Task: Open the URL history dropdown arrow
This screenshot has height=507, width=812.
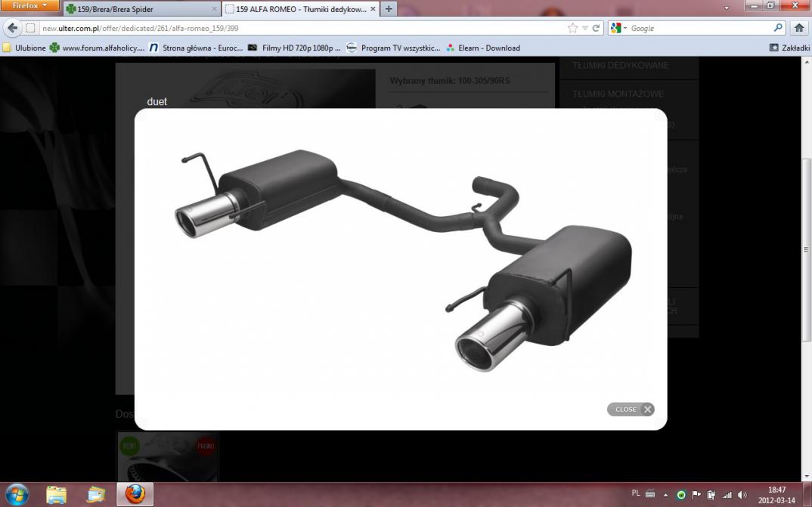Action: tap(584, 29)
